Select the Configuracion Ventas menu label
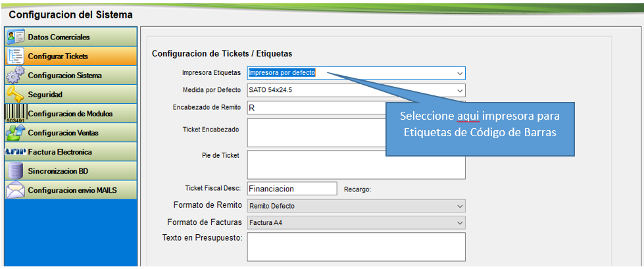Viewport: 644px width, 269px height. tap(63, 133)
